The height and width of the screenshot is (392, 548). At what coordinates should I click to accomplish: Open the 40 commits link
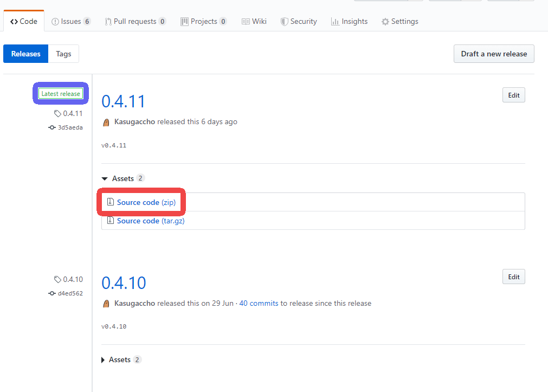pyautogui.click(x=259, y=303)
